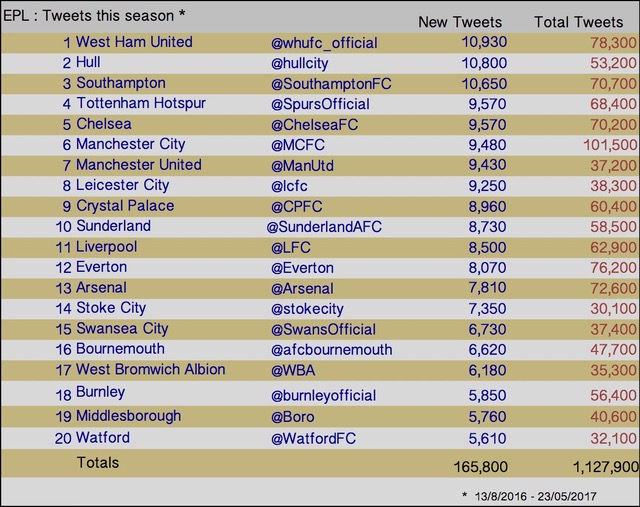Select the Leicester City row name
640x507 pixels.
(x=122, y=185)
